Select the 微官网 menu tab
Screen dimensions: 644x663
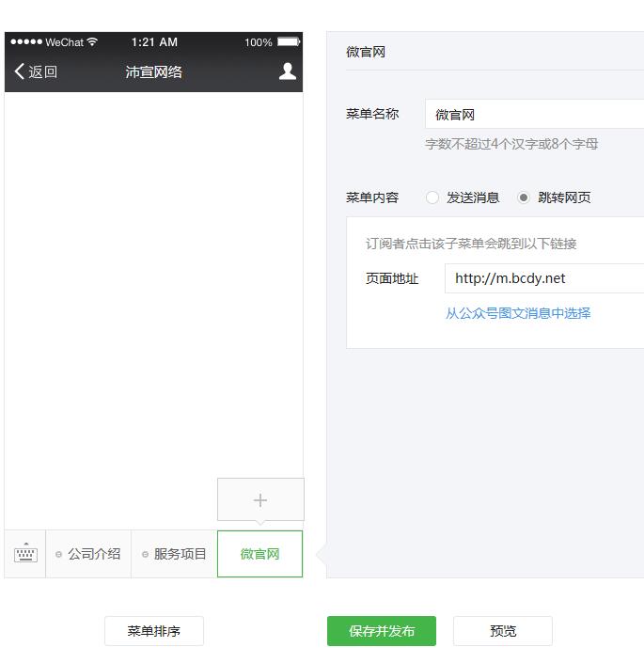click(x=259, y=554)
